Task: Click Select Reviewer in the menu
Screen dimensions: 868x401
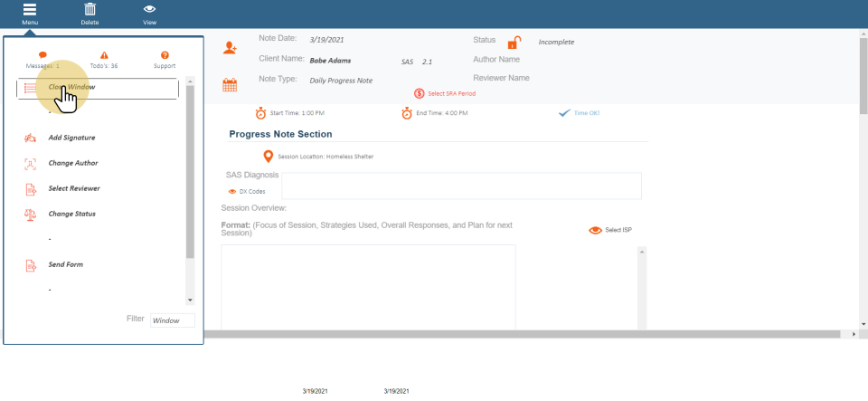Action: tap(73, 188)
